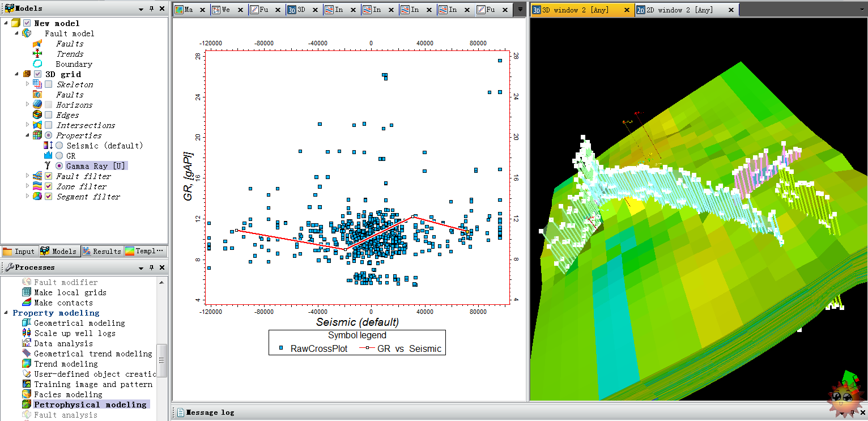Click the Make contacts process icon

coord(26,303)
